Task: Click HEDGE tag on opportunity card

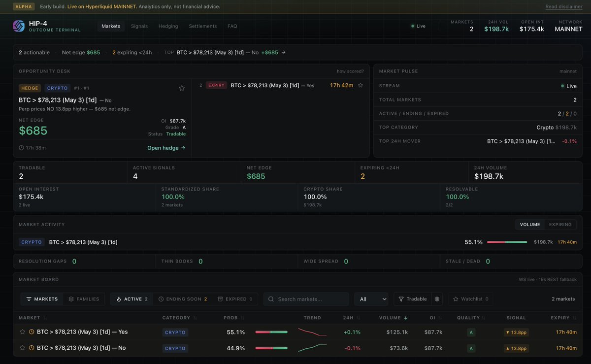Action: (30, 88)
